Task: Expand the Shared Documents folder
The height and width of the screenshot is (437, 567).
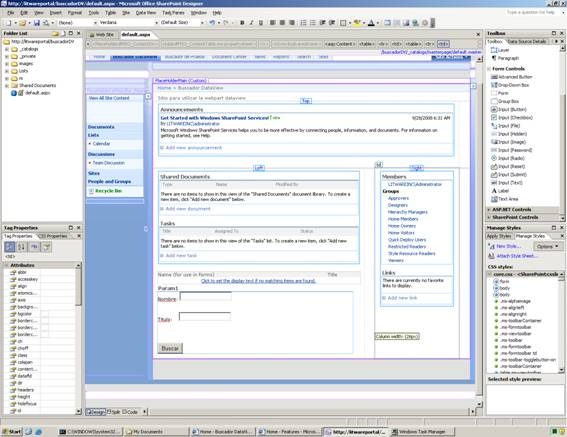Action: tap(7, 86)
